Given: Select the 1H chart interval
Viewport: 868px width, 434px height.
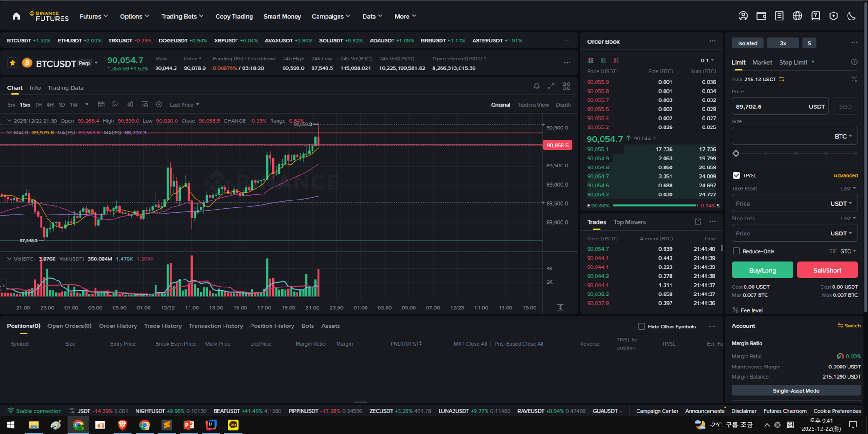Looking at the screenshot, I should pyautogui.click(x=38, y=105).
